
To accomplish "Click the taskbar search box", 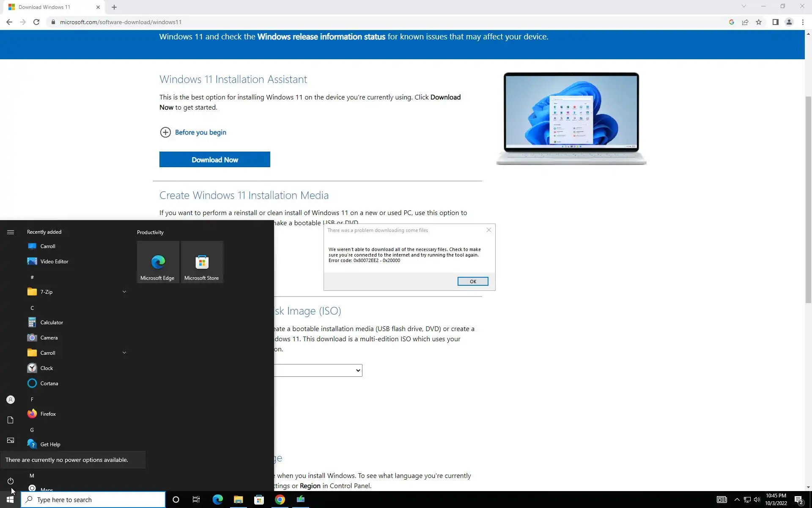I will pos(93,500).
